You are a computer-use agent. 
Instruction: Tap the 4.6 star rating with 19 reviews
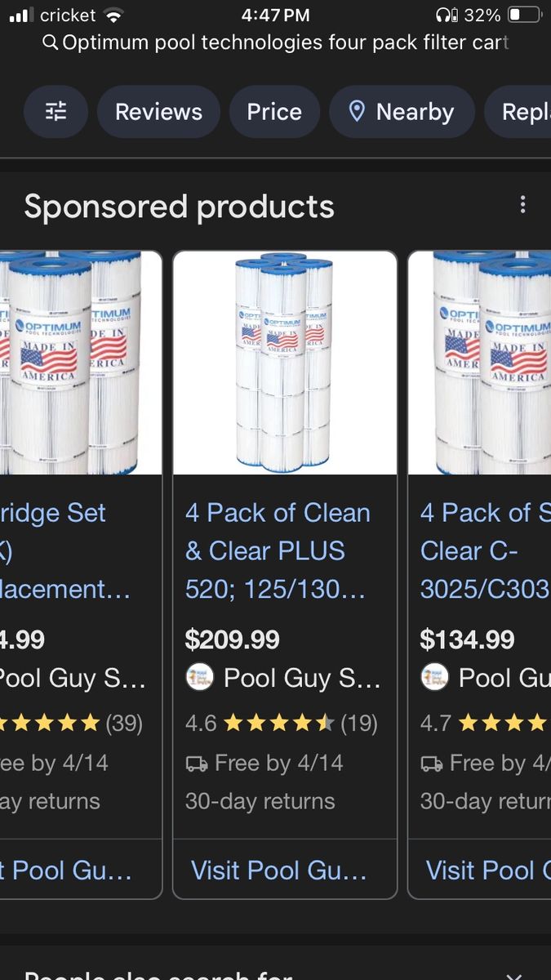tap(281, 723)
